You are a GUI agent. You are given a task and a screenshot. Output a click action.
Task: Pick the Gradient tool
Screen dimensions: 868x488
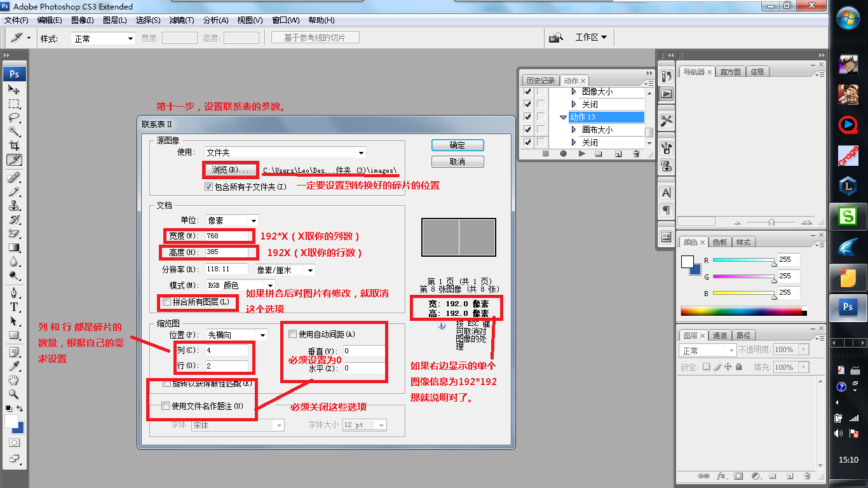14,247
